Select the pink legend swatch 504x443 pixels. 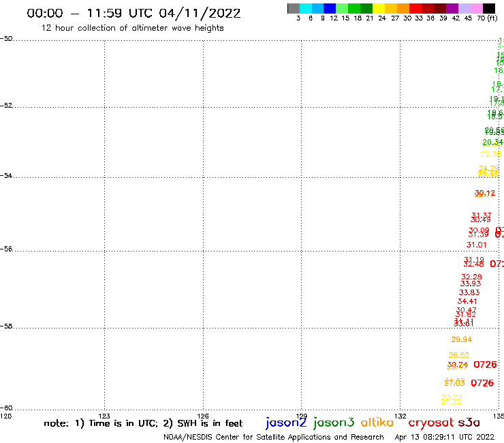click(x=476, y=8)
